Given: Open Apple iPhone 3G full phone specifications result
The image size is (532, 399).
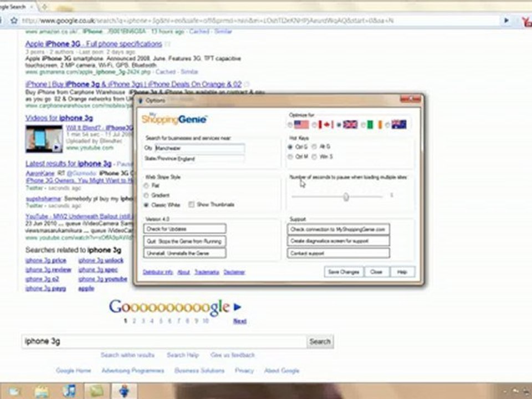Looking at the screenshot, I should point(94,44).
